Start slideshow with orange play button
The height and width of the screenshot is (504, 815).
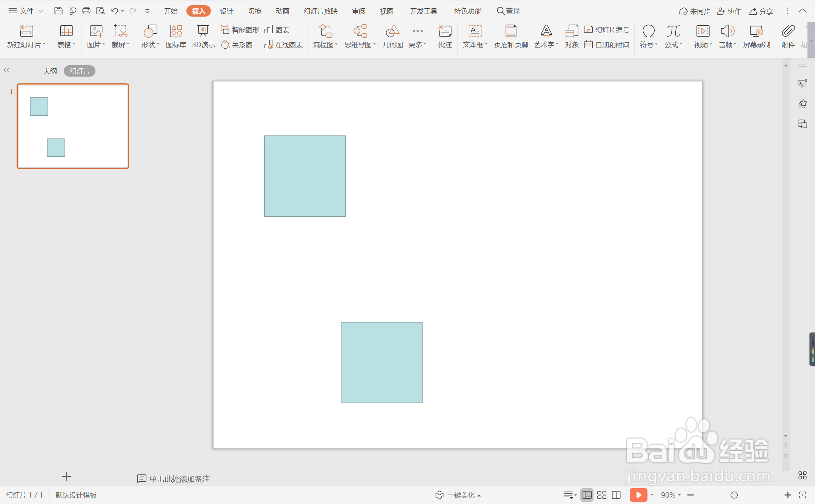[x=638, y=495]
